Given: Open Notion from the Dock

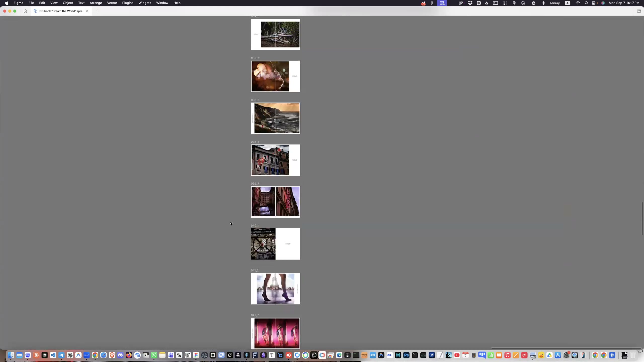Looking at the screenshot, I should pyautogui.click(x=188, y=355).
